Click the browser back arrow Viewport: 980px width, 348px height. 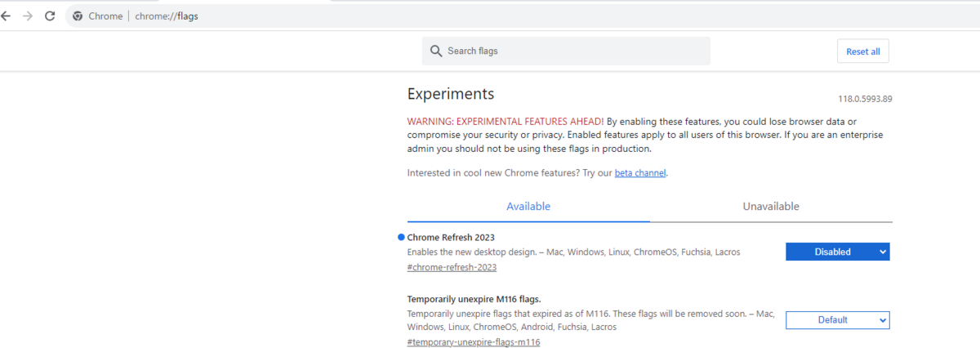pyautogui.click(x=5, y=16)
